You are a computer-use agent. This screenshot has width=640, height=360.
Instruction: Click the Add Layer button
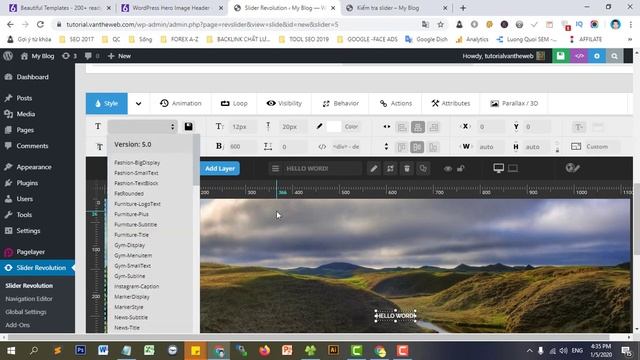[220, 168]
